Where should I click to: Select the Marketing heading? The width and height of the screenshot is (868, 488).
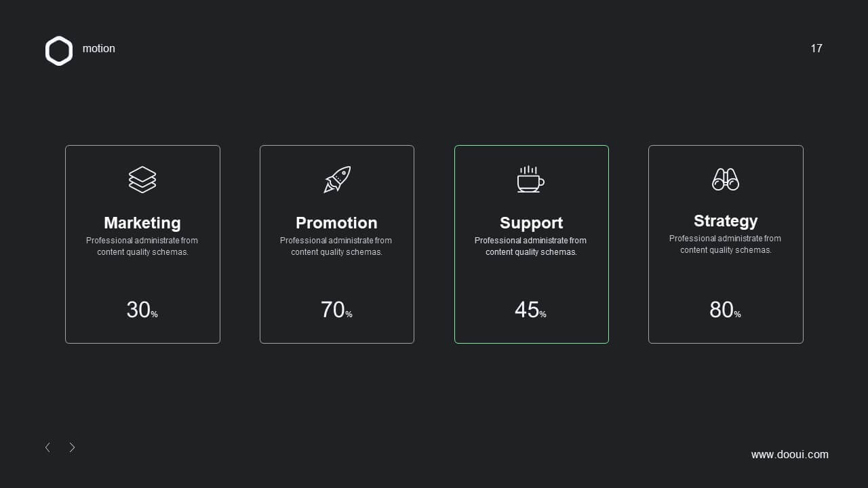(x=142, y=223)
